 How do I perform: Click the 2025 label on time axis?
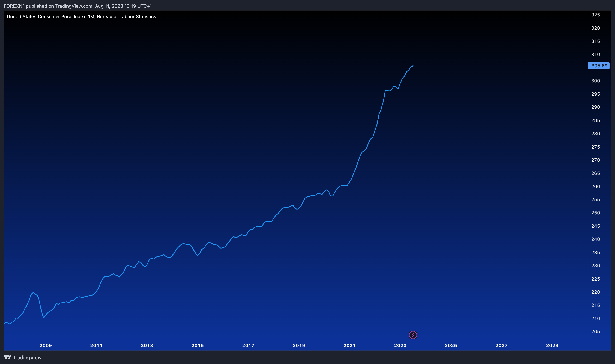point(451,345)
